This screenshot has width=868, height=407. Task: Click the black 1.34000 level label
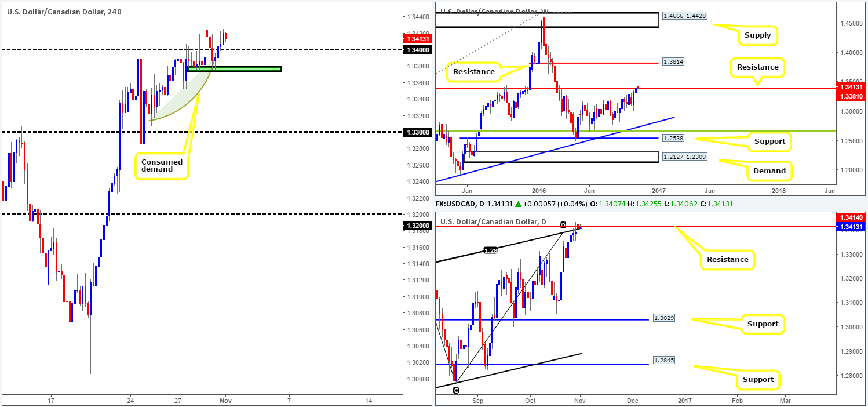coord(417,50)
